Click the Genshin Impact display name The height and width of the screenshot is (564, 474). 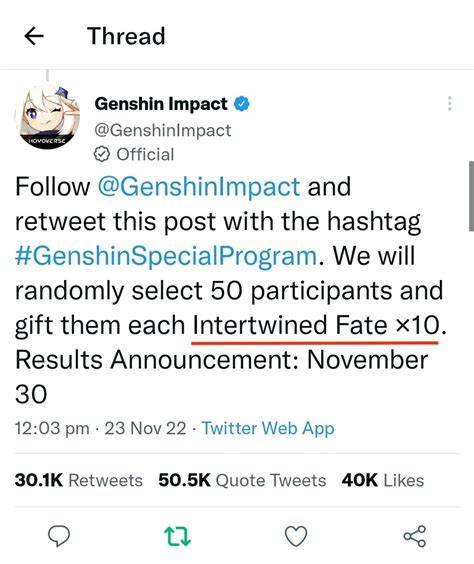pos(161,104)
